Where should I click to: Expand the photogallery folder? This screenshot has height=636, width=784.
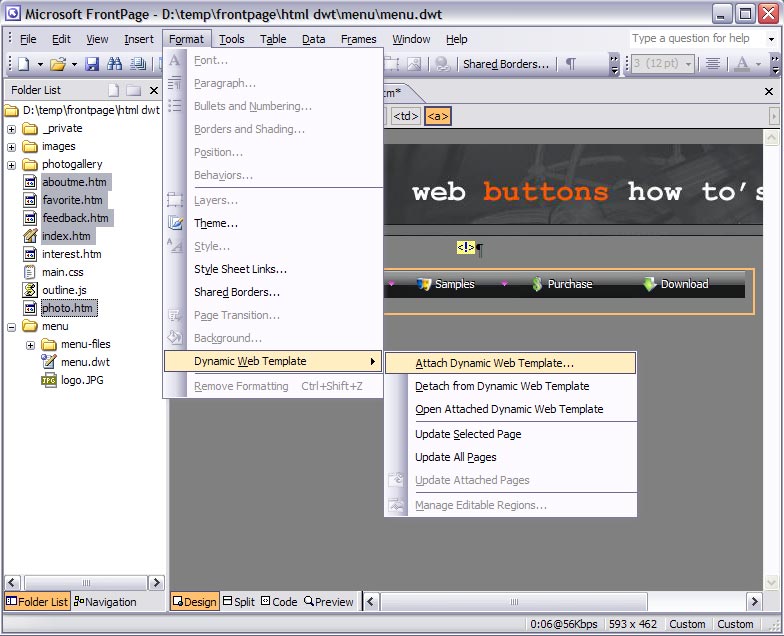pos(12,165)
